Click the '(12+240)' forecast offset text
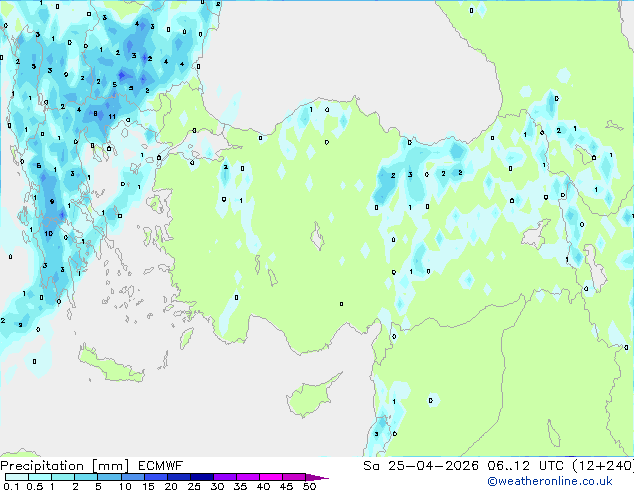634x490 pixels. click(602, 466)
